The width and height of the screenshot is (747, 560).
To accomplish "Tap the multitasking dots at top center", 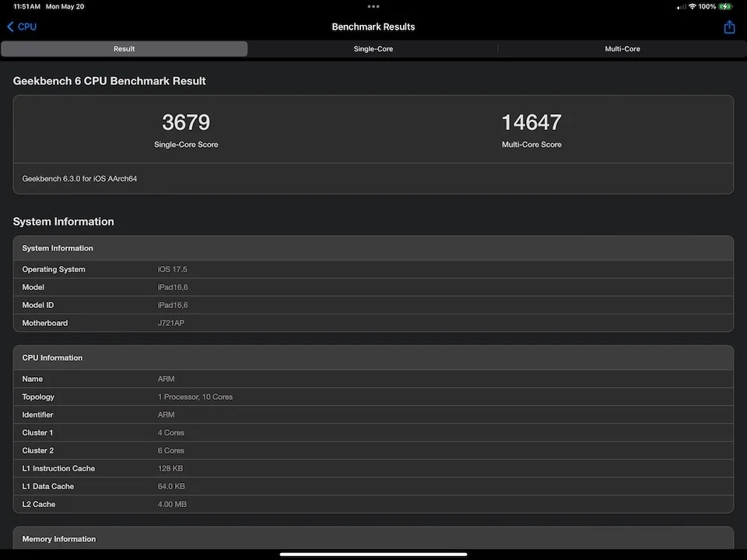I will click(373, 6).
